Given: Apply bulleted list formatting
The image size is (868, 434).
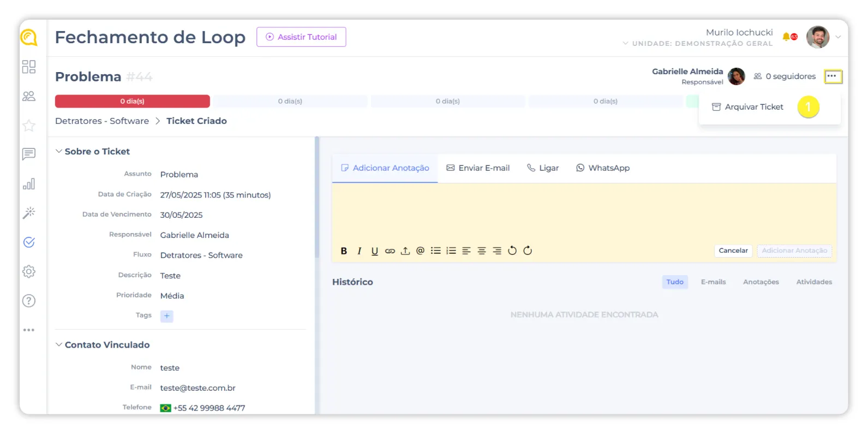Looking at the screenshot, I should coord(435,251).
